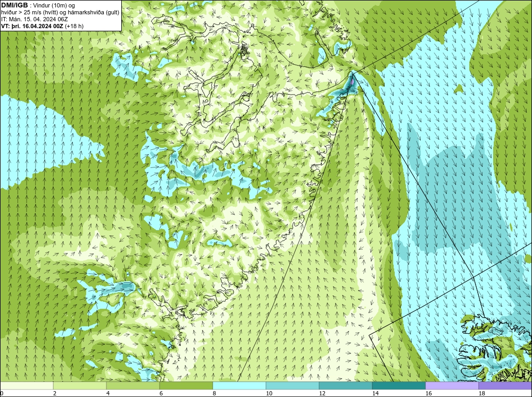Click the 12–14 m/s teal legend swatch
Screen dimensions: 532x397
tap(345, 385)
